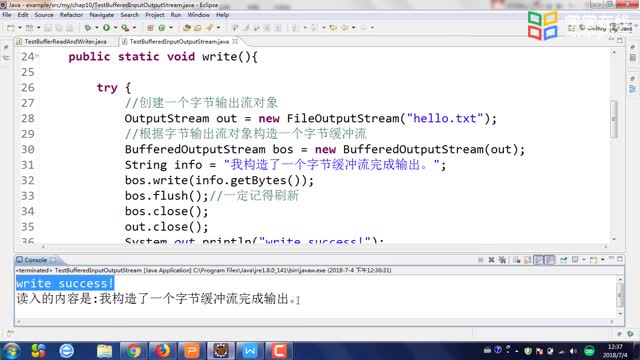Open Firefox from the taskbar
The image size is (640, 360).
point(162,351)
